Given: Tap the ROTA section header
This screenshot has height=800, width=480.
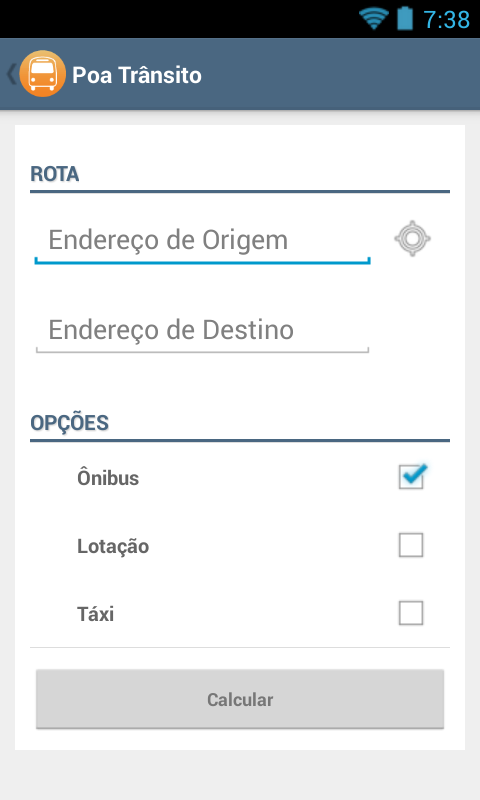Looking at the screenshot, I should tap(55, 174).
